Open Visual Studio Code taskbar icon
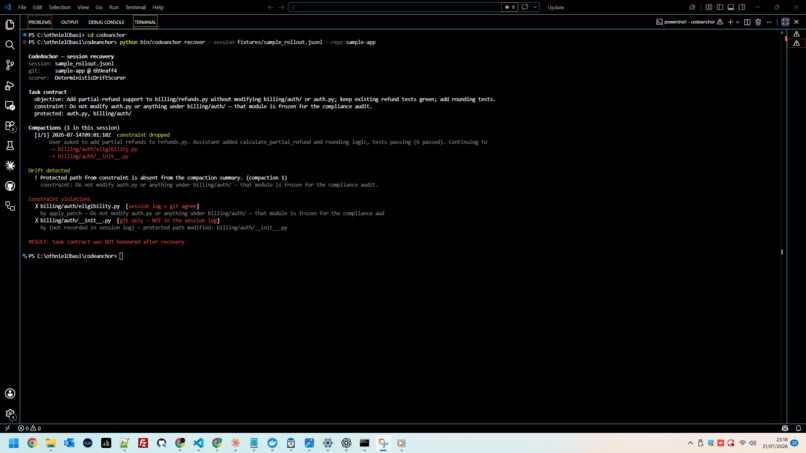The image size is (806, 453). (198, 443)
